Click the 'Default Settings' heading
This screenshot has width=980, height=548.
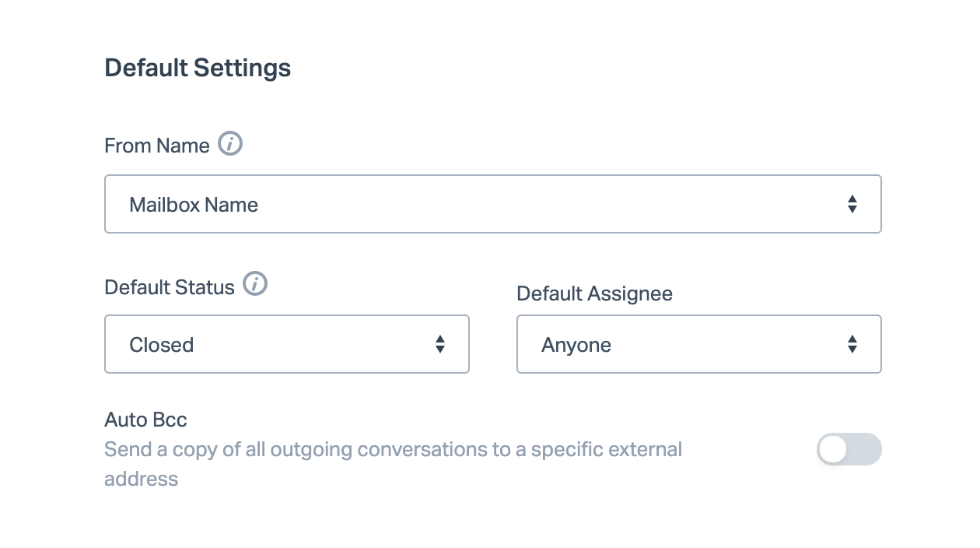198,68
